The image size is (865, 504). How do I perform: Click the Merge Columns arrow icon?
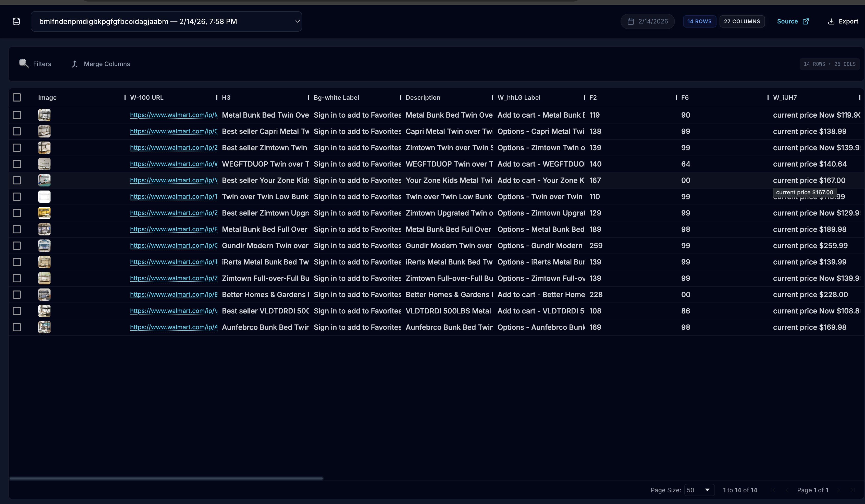tap(75, 64)
